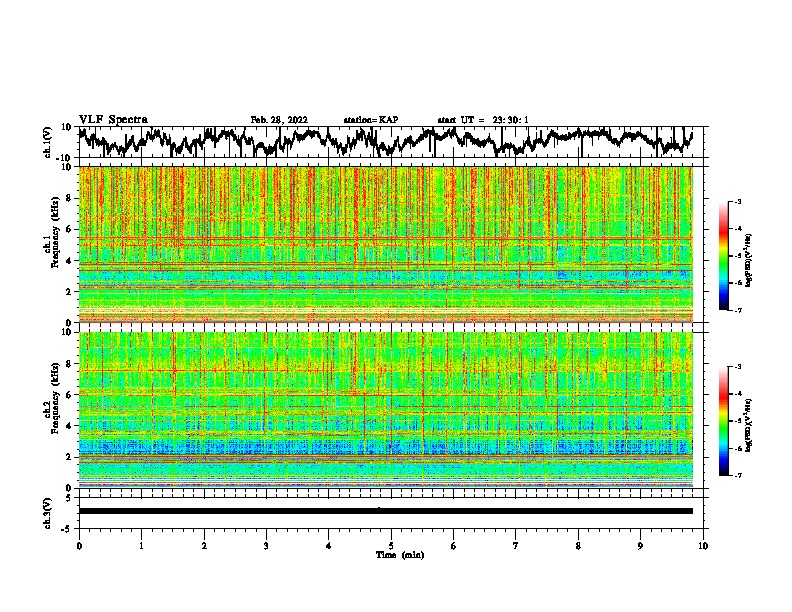792x612 pixels.
Task: Click the ch.1 color scale bar
Action: [x=724, y=256]
